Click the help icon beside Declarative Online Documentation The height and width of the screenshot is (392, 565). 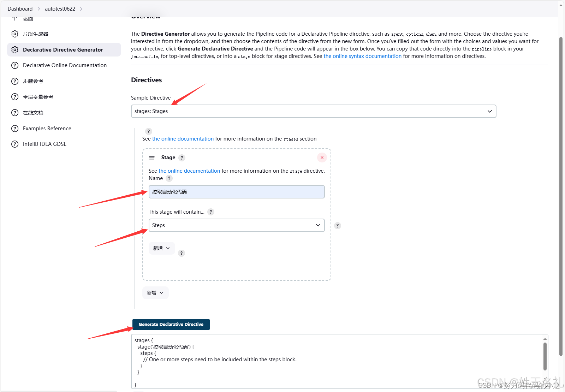pyautogui.click(x=15, y=65)
